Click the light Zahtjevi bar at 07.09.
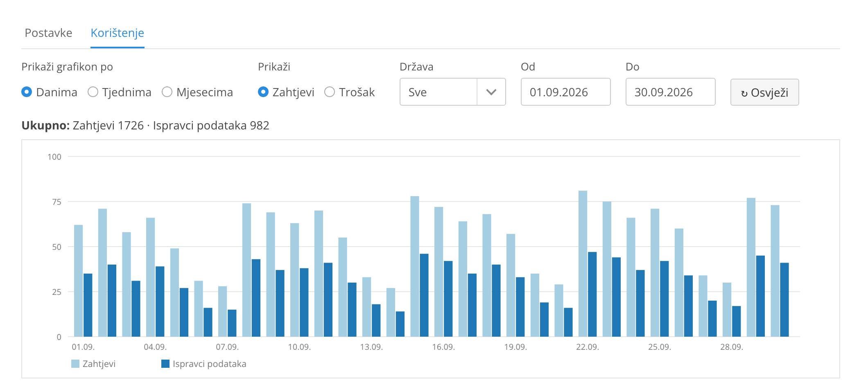Image resolution: width=868 pixels, height=385 pixels. click(x=223, y=311)
